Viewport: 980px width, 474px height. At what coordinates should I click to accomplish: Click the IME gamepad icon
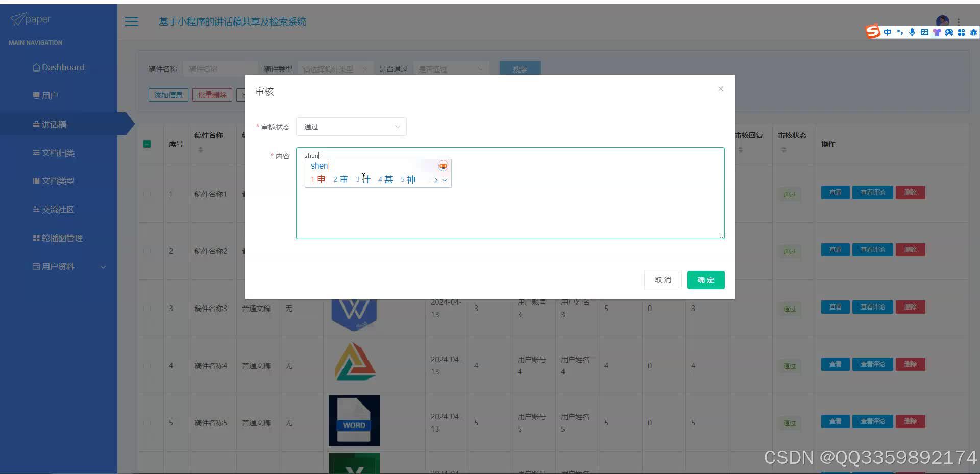pos(949,32)
